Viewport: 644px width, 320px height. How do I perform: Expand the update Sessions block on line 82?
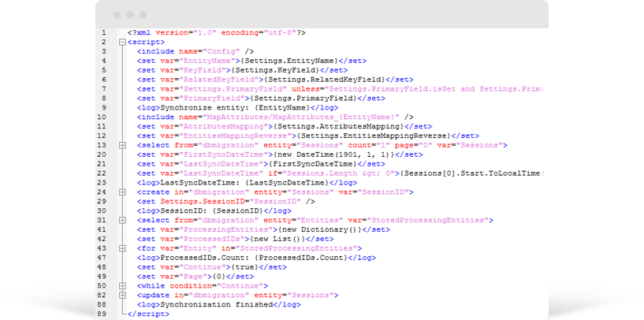click(x=121, y=295)
